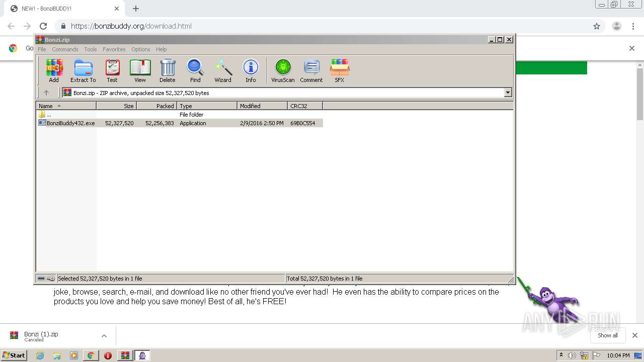Viewport: 644px width, 362px height.
Task: Show hidden system tray icons
Action: [561, 355]
